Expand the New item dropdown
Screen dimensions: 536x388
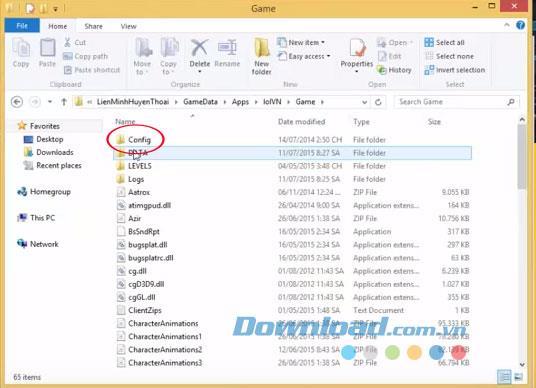pyautogui.click(x=301, y=42)
